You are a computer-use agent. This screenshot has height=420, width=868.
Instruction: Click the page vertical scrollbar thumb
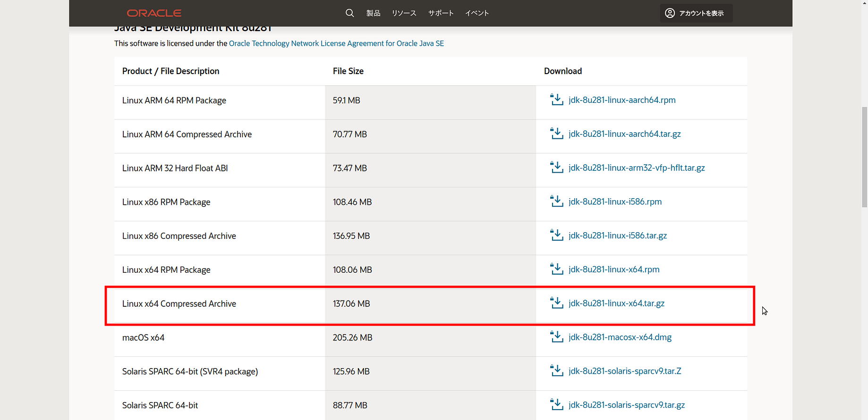pos(864,157)
